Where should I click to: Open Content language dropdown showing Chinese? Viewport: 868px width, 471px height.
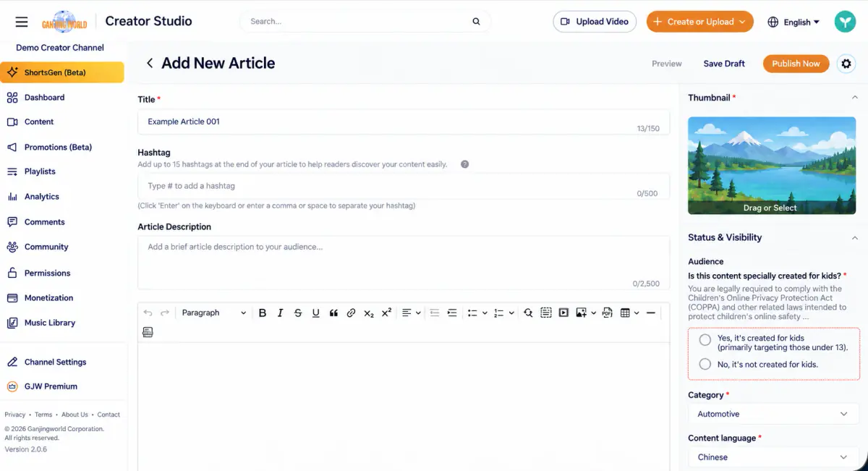773,457
